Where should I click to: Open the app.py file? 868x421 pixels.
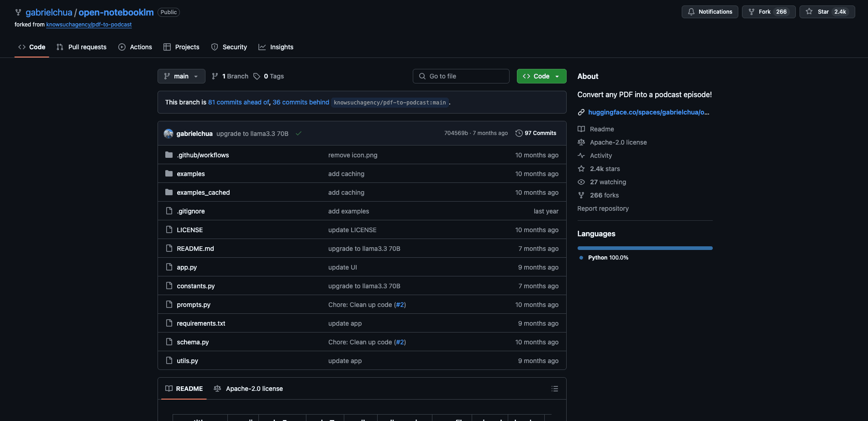point(187,267)
